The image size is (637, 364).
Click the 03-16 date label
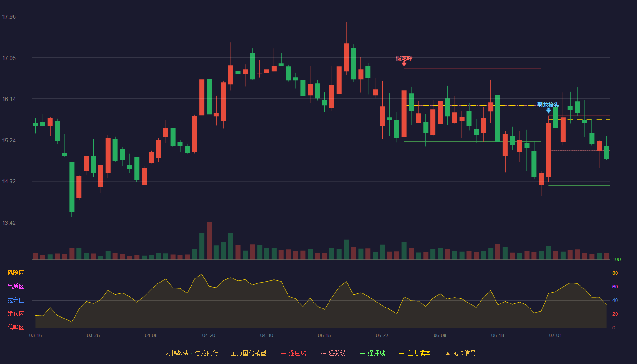click(35, 335)
